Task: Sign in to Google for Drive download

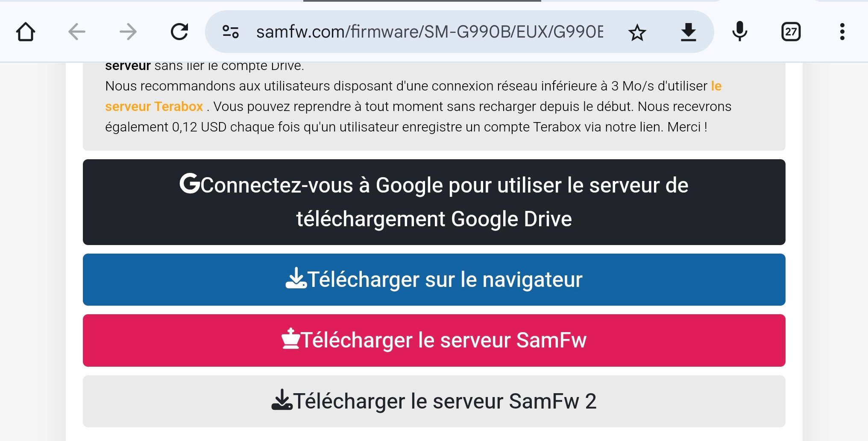Action: point(434,202)
